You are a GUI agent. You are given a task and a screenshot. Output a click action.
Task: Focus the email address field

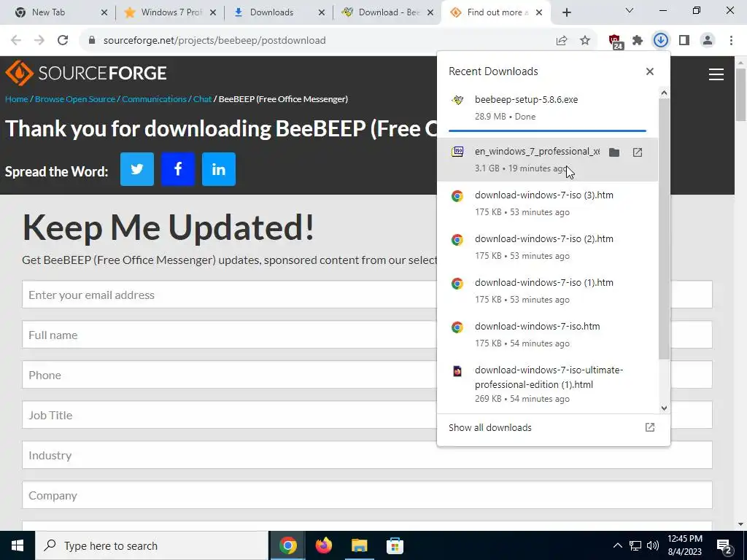tap(367, 295)
